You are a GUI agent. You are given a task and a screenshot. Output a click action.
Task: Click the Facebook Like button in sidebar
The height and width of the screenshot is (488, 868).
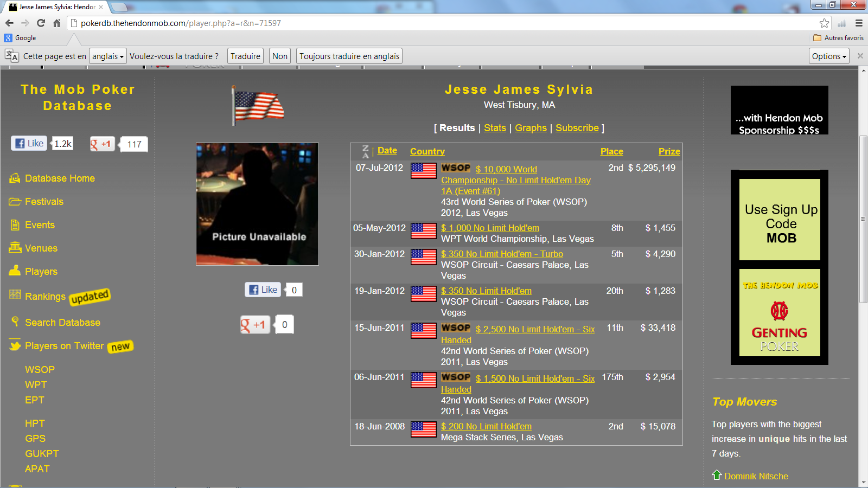pos(29,143)
